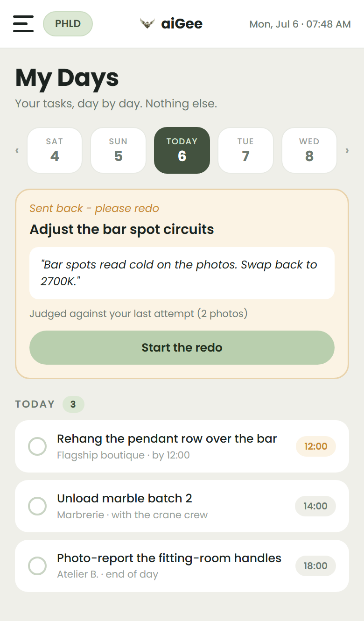Click the 12:00 deadline badge
Screen dimensions: 364x621
tap(316, 446)
